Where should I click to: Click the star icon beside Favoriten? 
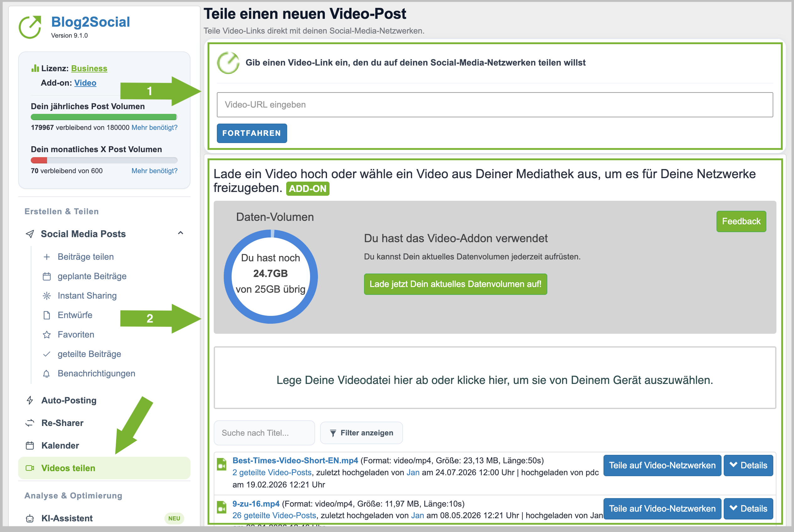click(47, 334)
